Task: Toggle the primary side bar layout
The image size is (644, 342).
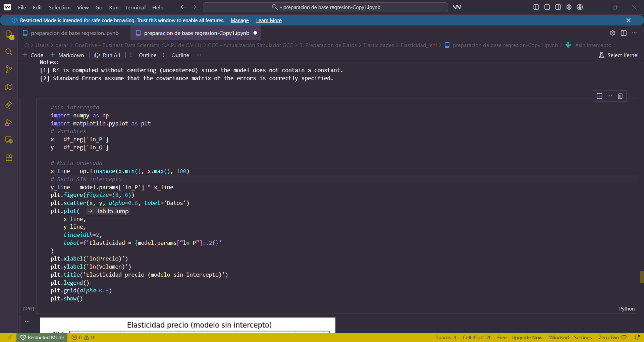Action: point(536,7)
